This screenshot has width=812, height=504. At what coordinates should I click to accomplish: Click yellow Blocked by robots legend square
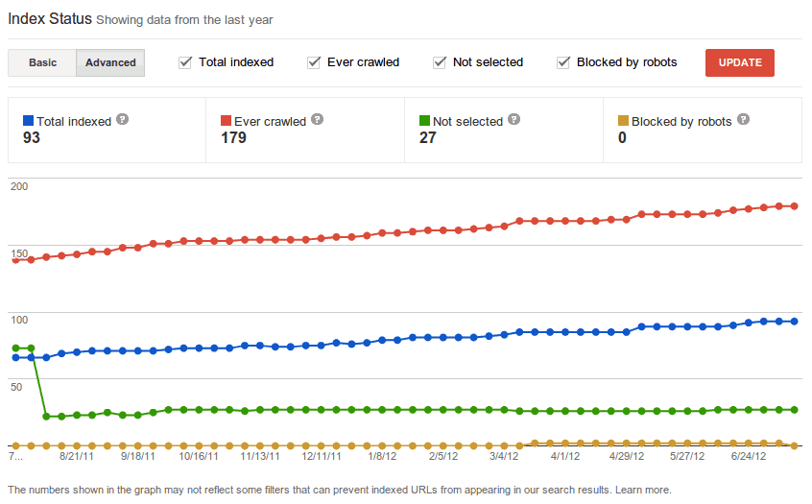tap(623, 121)
